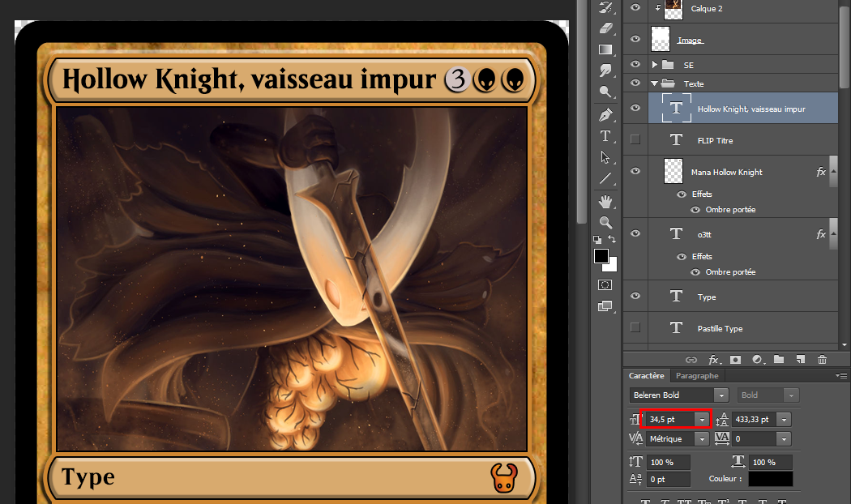Hide the Image layer

tap(635, 39)
